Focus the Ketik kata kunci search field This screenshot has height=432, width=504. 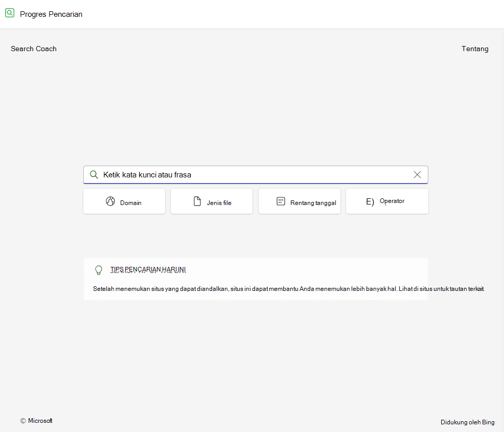[256, 174]
